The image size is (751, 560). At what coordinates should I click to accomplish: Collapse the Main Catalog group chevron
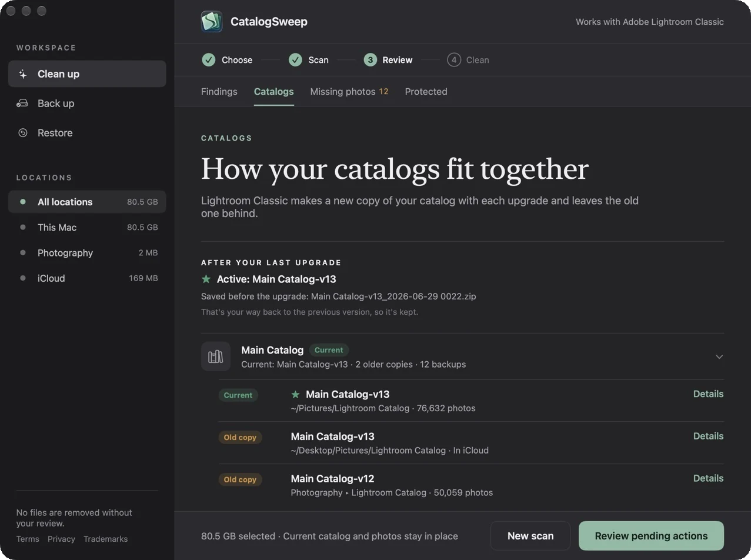(x=719, y=357)
